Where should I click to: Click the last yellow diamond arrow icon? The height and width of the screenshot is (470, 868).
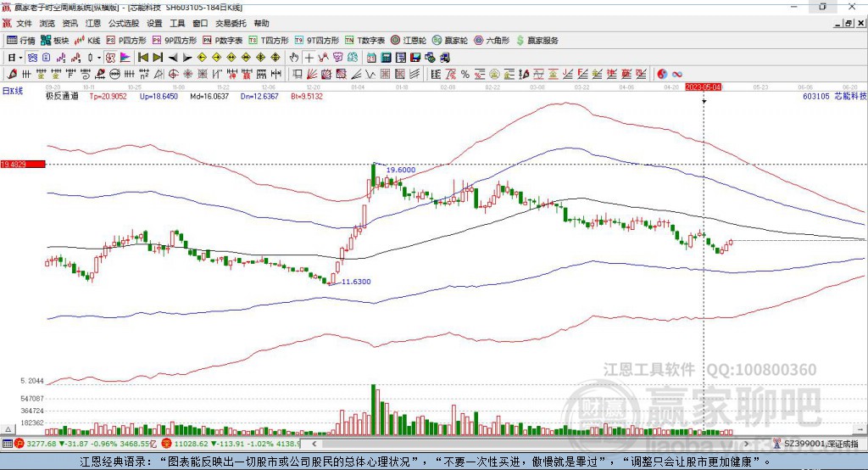(275, 58)
